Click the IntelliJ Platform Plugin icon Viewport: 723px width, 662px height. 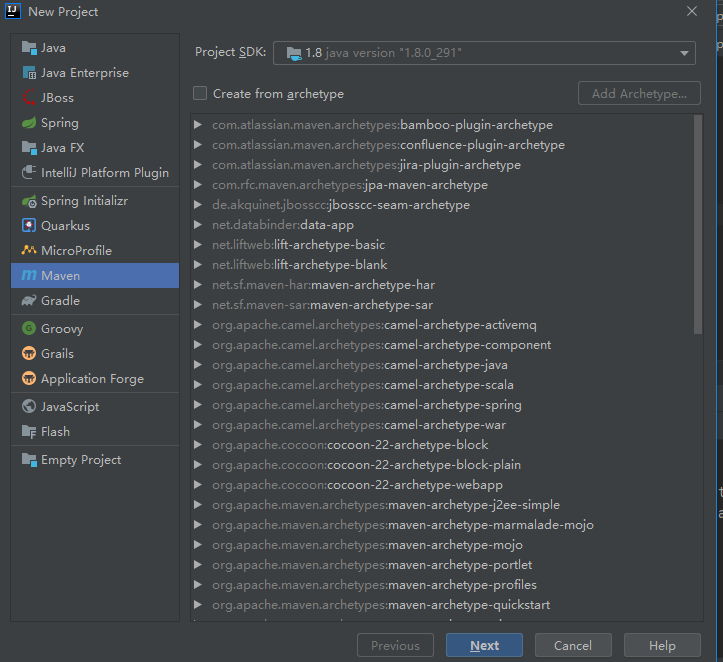pos(29,172)
